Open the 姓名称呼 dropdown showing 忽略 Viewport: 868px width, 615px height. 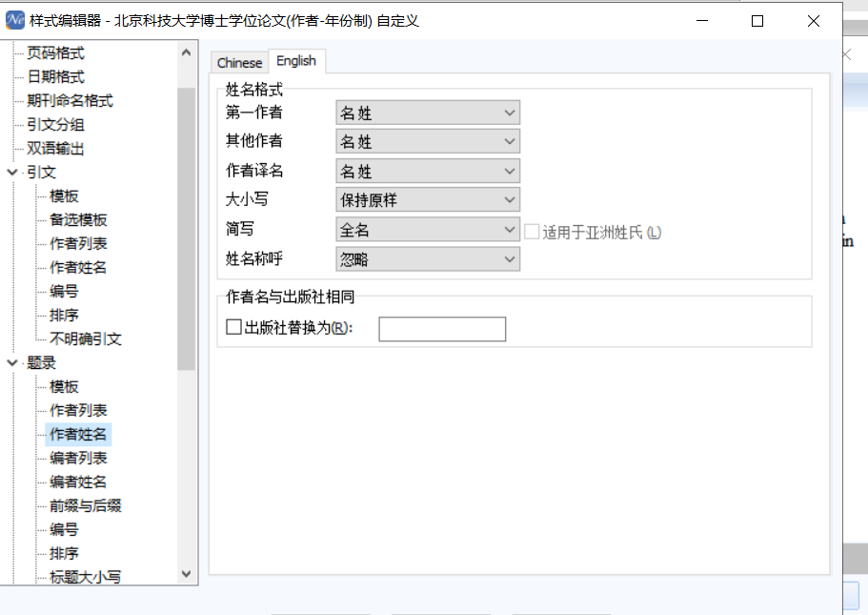(x=428, y=258)
